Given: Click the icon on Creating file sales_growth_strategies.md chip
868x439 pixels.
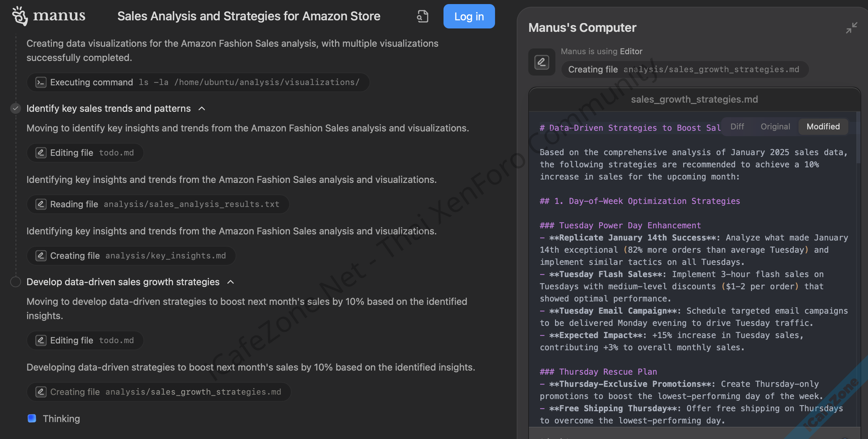Looking at the screenshot, I should (x=41, y=392).
